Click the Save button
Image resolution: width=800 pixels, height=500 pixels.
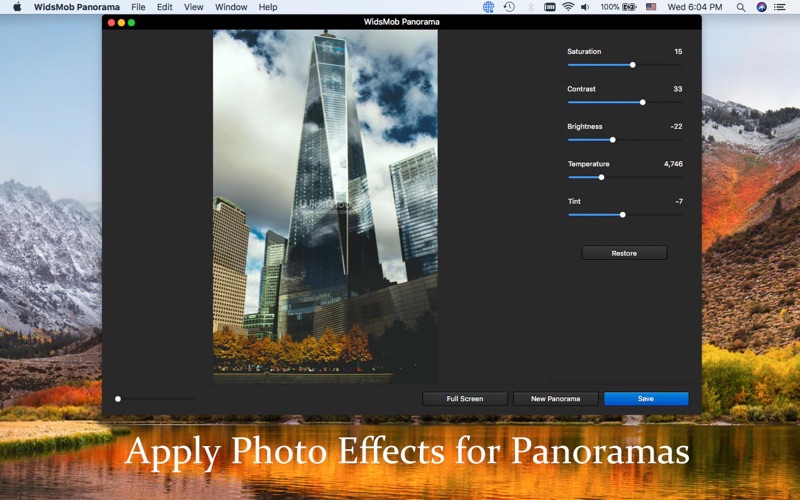(x=646, y=399)
